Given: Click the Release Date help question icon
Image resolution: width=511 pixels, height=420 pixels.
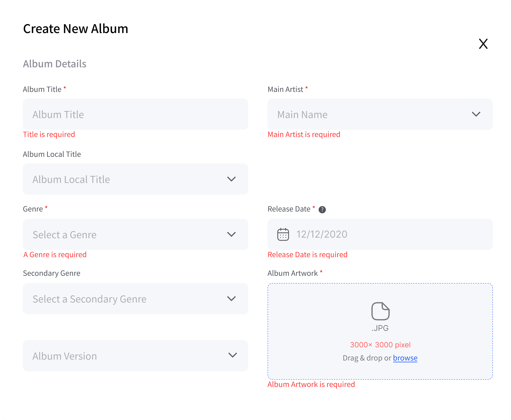Looking at the screenshot, I should (x=322, y=209).
